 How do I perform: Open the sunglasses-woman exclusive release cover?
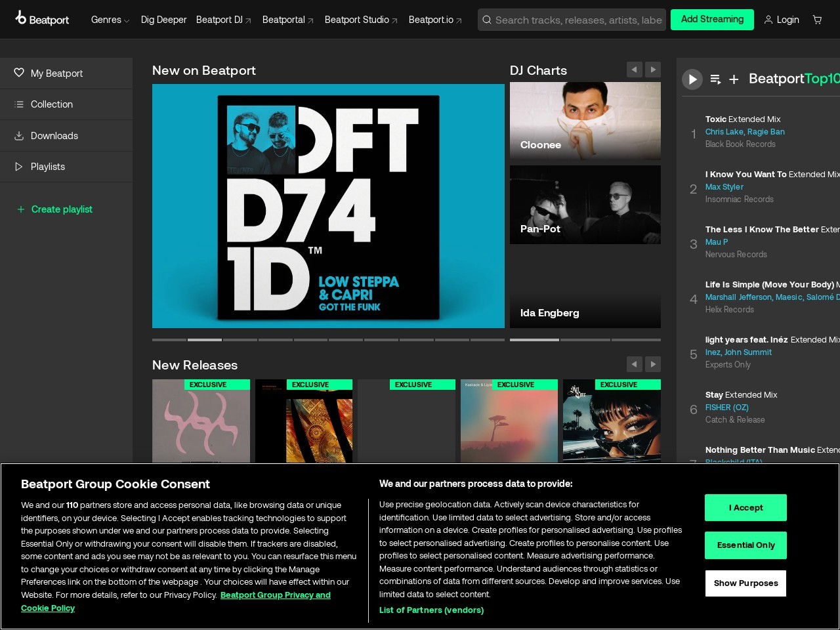click(x=612, y=421)
